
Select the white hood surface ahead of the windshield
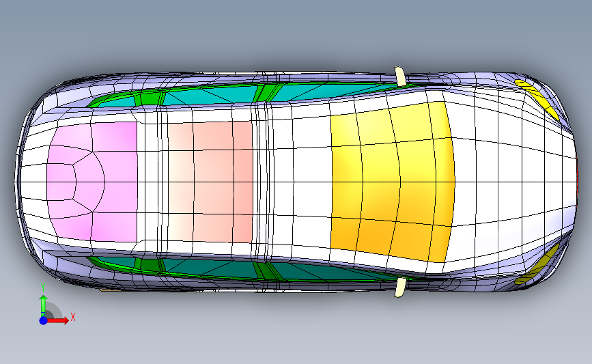(511, 182)
